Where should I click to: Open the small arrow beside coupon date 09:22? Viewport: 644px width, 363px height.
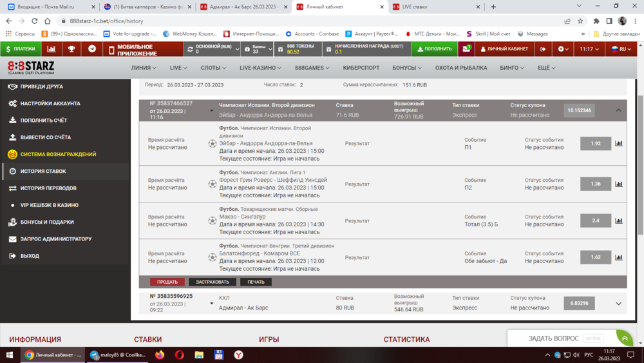coord(211,304)
